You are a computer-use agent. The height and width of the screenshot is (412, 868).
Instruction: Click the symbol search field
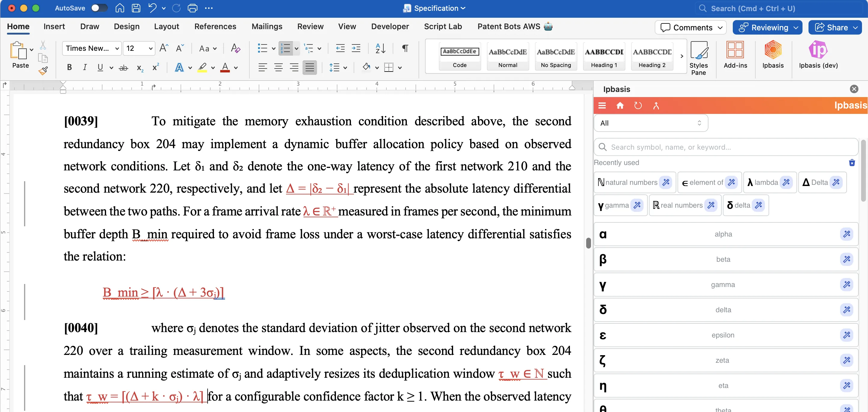tap(726, 147)
